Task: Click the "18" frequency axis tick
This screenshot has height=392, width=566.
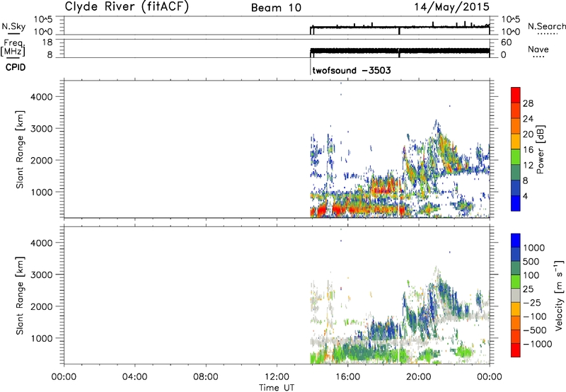Action: [x=47, y=42]
